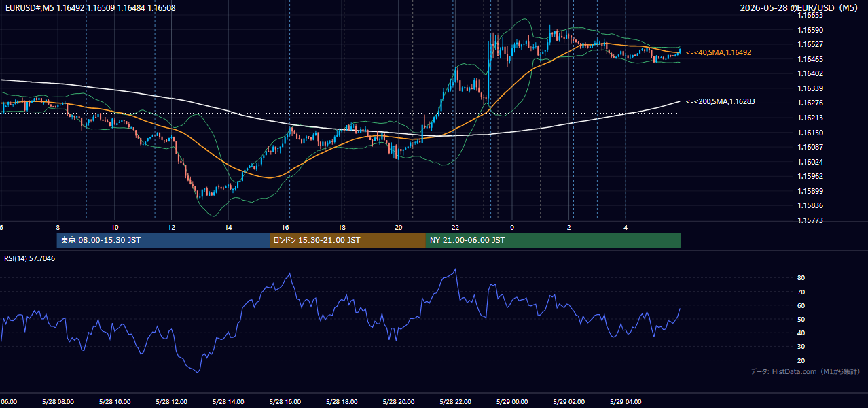Click price axis value 1.16402
The width and height of the screenshot is (868, 408).
[x=810, y=73]
